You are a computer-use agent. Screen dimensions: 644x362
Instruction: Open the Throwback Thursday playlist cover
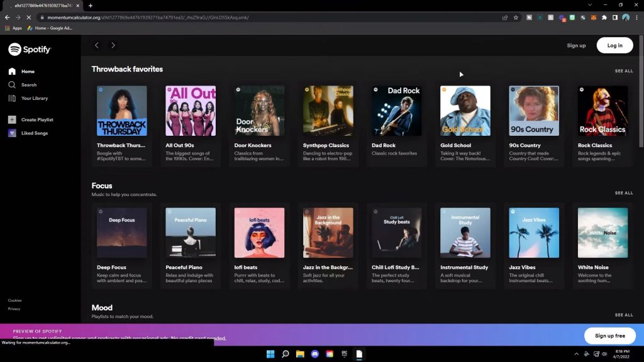122,111
